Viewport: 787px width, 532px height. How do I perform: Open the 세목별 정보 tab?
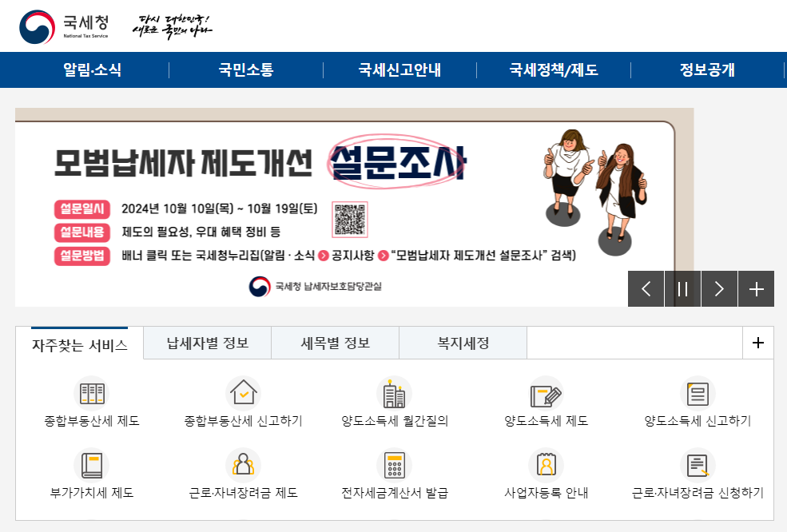point(336,342)
